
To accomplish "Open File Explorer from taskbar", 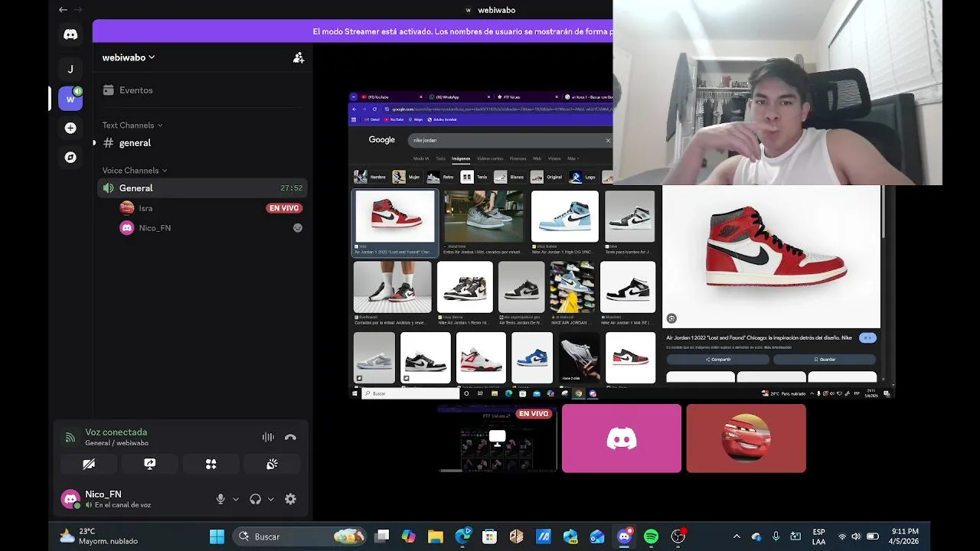I will (x=435, y=536).
